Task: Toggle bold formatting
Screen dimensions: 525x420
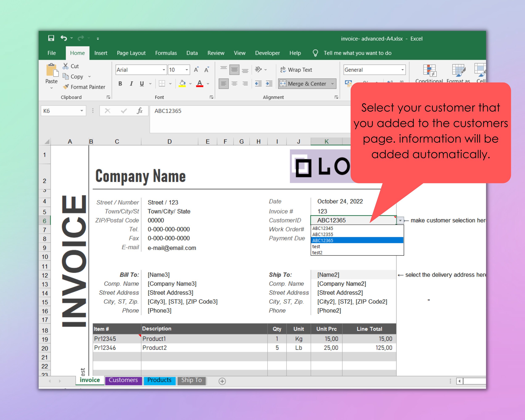Action: (120, 84)
